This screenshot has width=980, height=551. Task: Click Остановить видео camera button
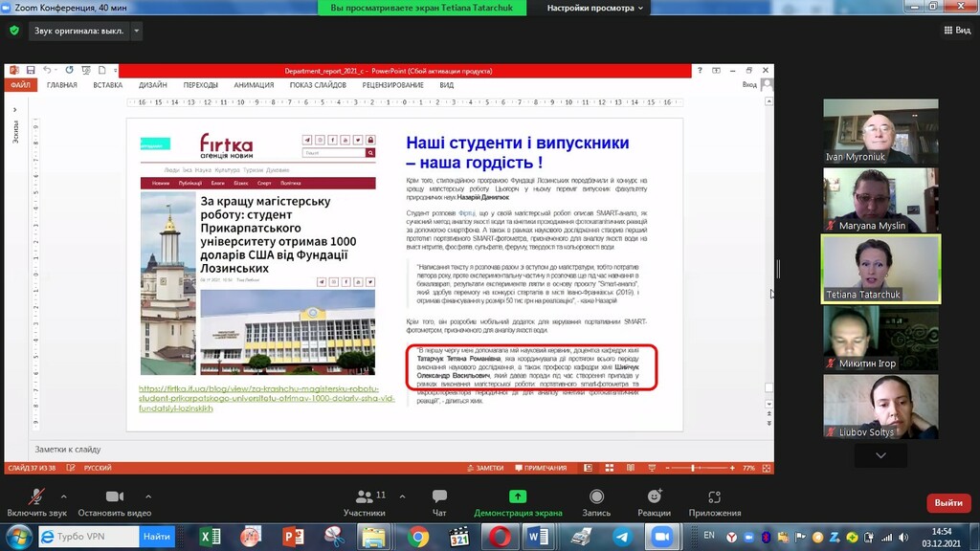[x=115, y=503]
